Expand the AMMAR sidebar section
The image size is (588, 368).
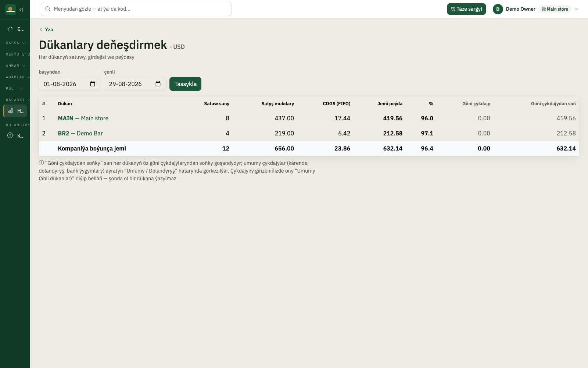pos(16,66)
